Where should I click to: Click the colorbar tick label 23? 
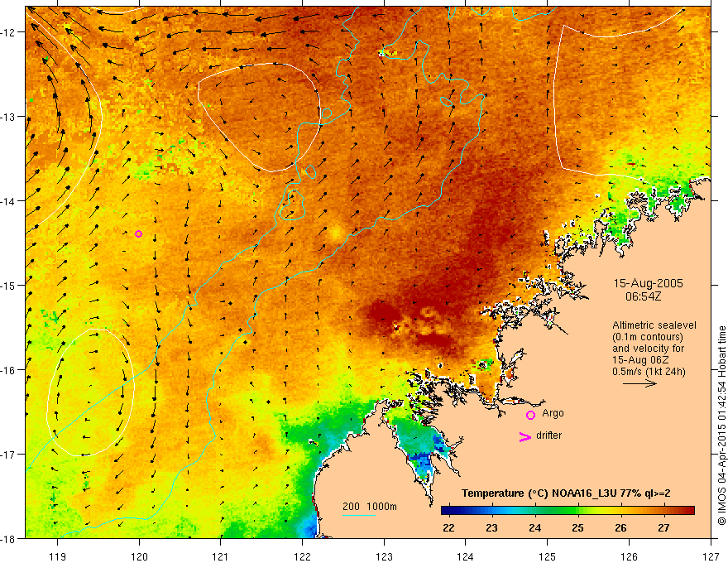(491, 528)
